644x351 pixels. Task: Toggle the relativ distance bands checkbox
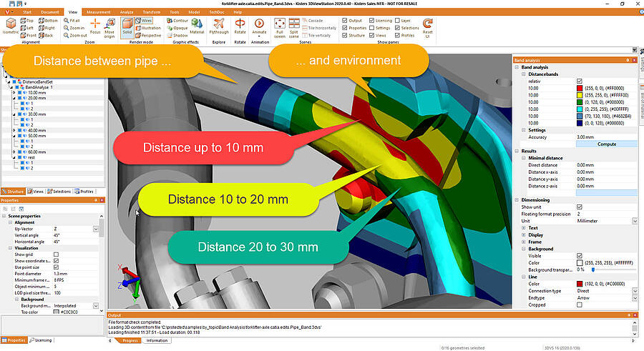coord(580,81)
